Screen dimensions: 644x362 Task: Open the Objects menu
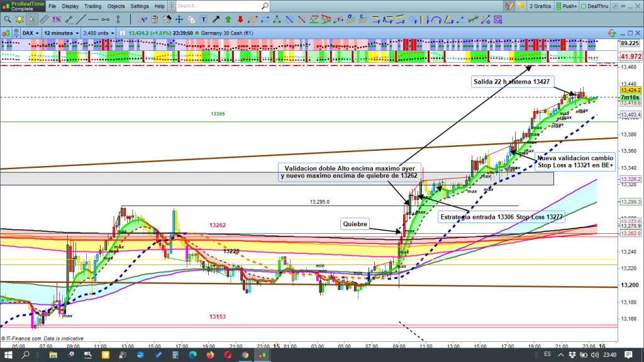(x=116, y=6)
